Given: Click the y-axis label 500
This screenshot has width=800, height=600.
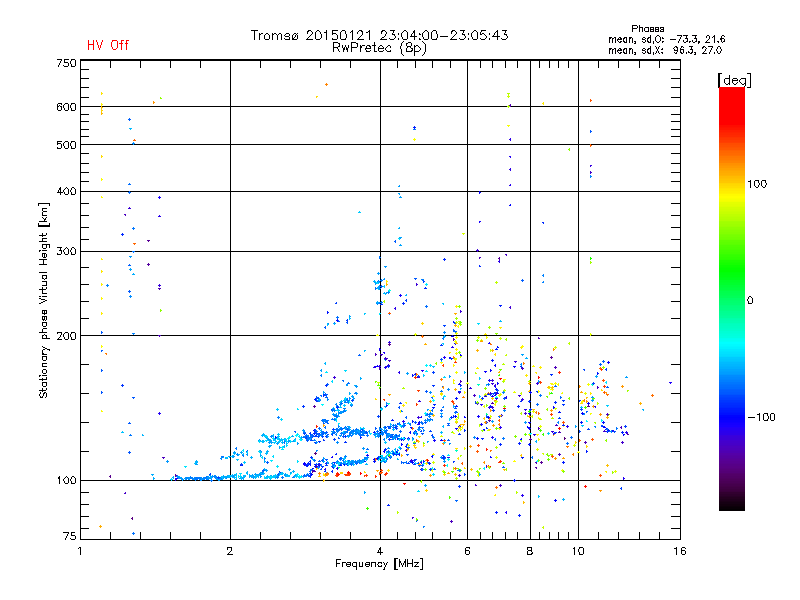Looking at the screenshot, I should tap(66, 145).
